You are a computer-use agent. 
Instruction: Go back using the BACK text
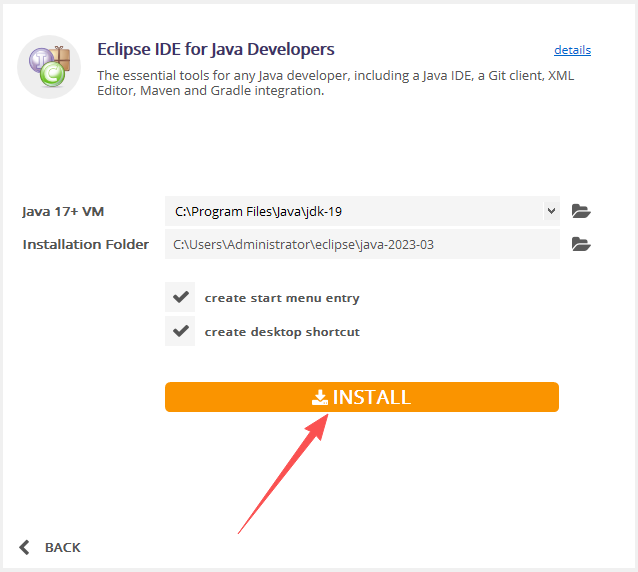(63, 548)
